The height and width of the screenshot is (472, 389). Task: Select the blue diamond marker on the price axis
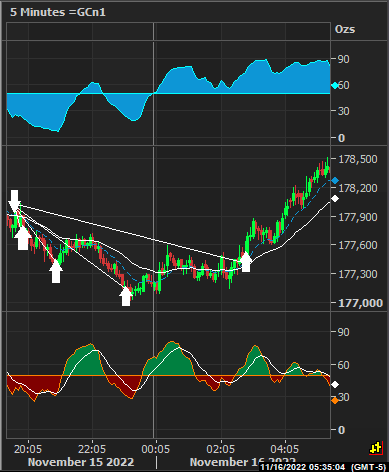pos(335,181)
